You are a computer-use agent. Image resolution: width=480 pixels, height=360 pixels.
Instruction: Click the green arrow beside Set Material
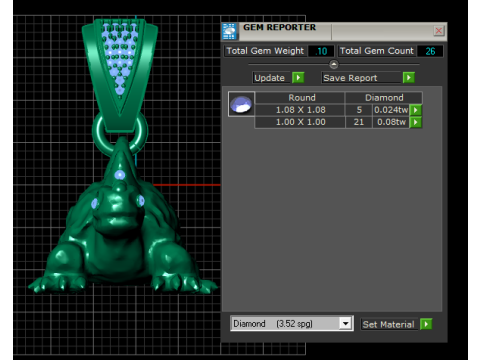tap(426, 324)
